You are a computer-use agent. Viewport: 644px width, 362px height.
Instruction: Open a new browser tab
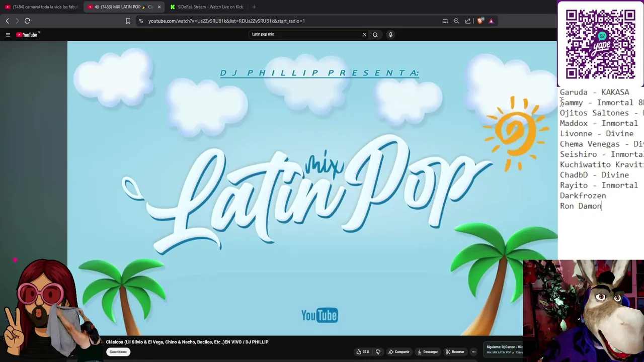tap(254, 7)
